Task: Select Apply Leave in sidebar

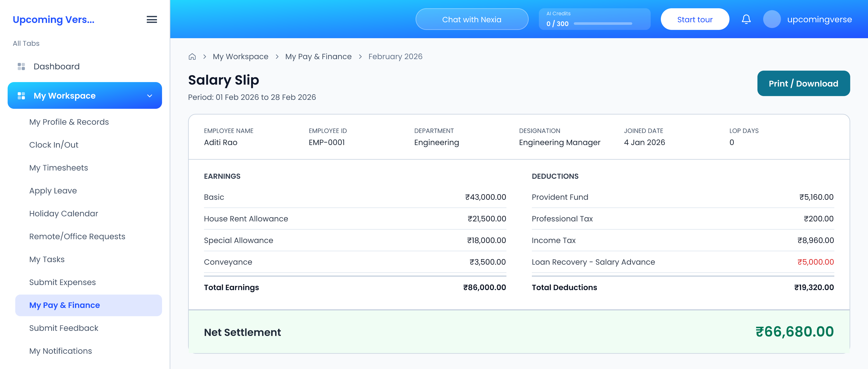Action: click(x=53, y=191)
